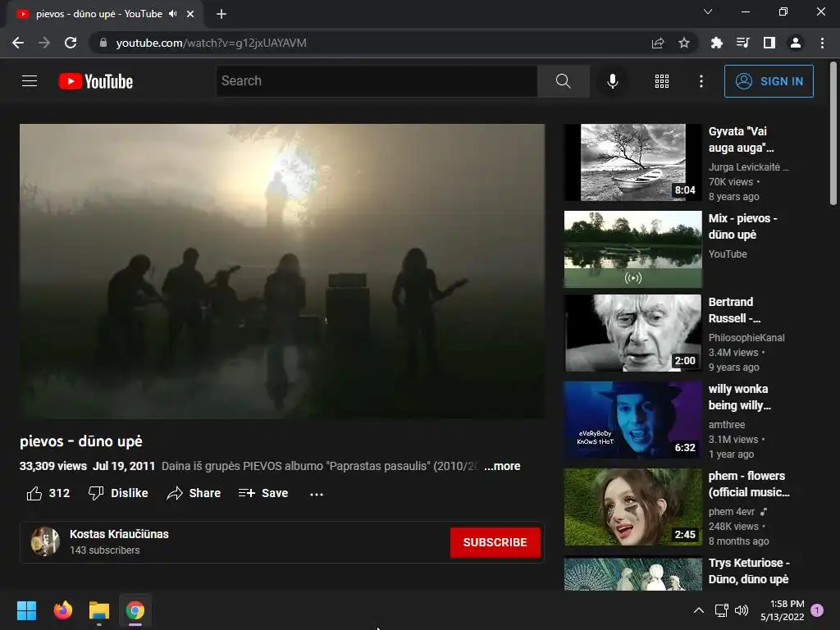Click the Dislike thumbs down button
The image size is (840, 630).
click(x=118, y=493)
